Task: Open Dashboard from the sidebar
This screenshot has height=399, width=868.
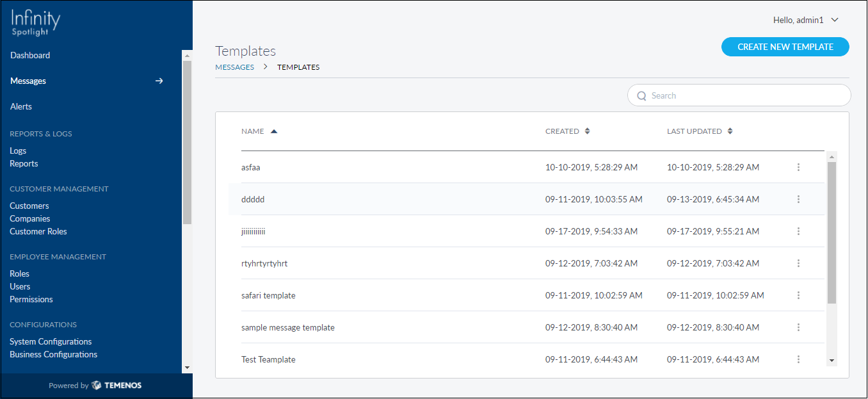Action: click(x=30, y=55)
